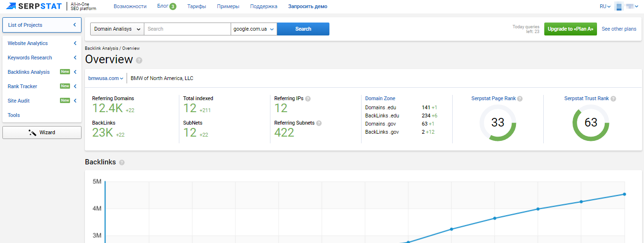This screenshot has height=243, width=644.
Task: Open Возможности menu
Action: [x=130, y=6]
